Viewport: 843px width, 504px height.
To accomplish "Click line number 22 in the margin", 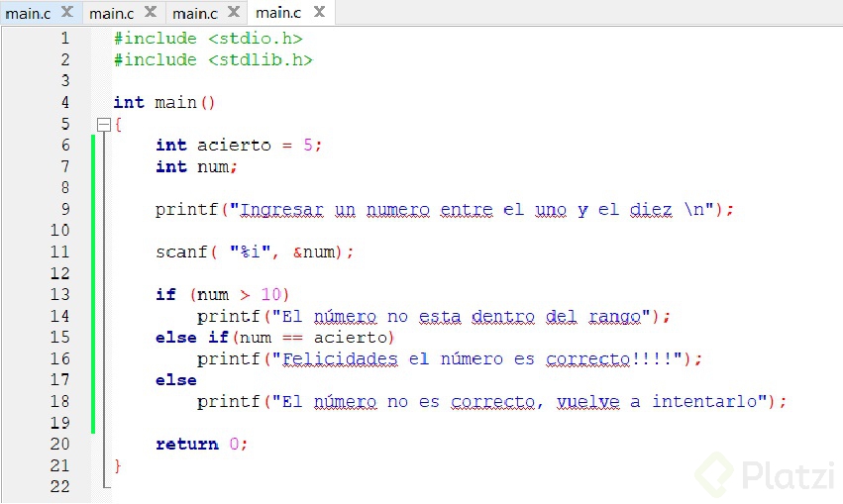I will click(x=60, y=486).
